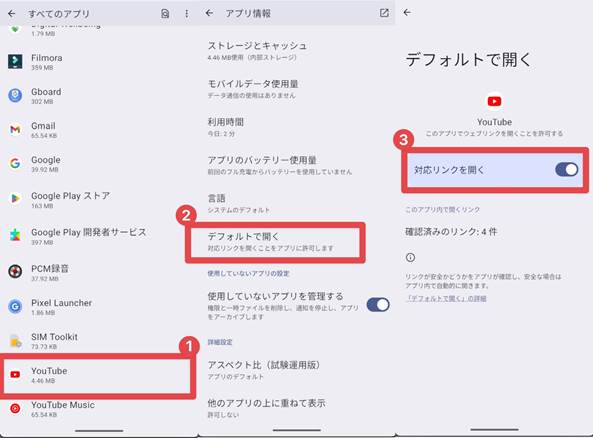Tap the Filmora app icon
593x438 pixels.
[x=15, y=61]
